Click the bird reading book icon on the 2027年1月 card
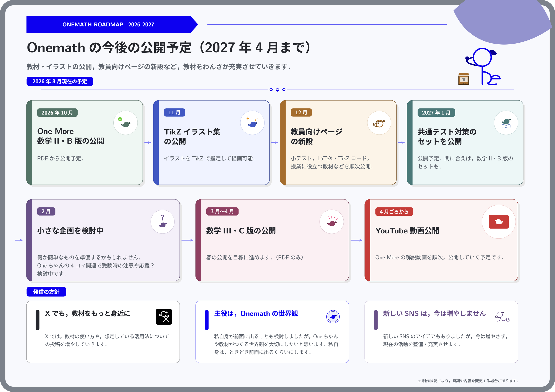This screenshot has width=555, height=392. pos(506,123)
